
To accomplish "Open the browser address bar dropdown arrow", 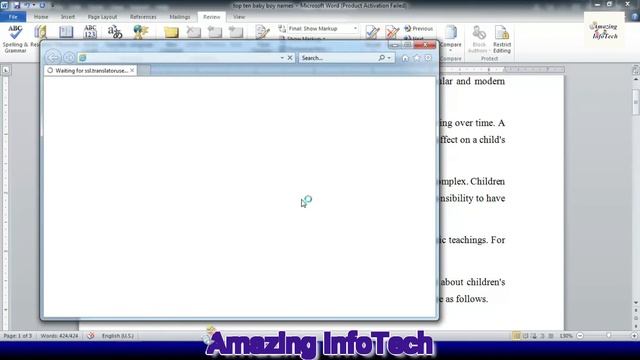I will click(x=282, y=58).
